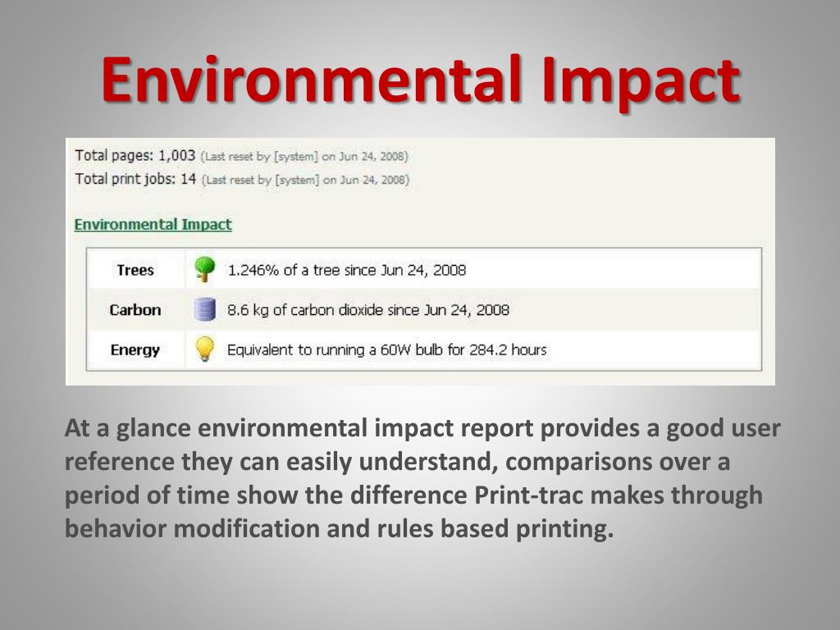Screen dimensions: 840x630
Task: Open the Environmental Impact link
Action: pos(153,224)
